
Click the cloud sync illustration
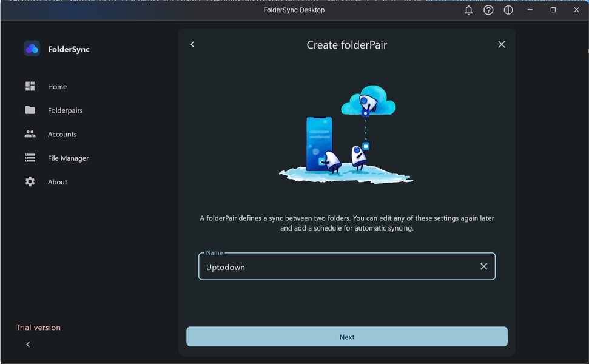coord(346,135)
